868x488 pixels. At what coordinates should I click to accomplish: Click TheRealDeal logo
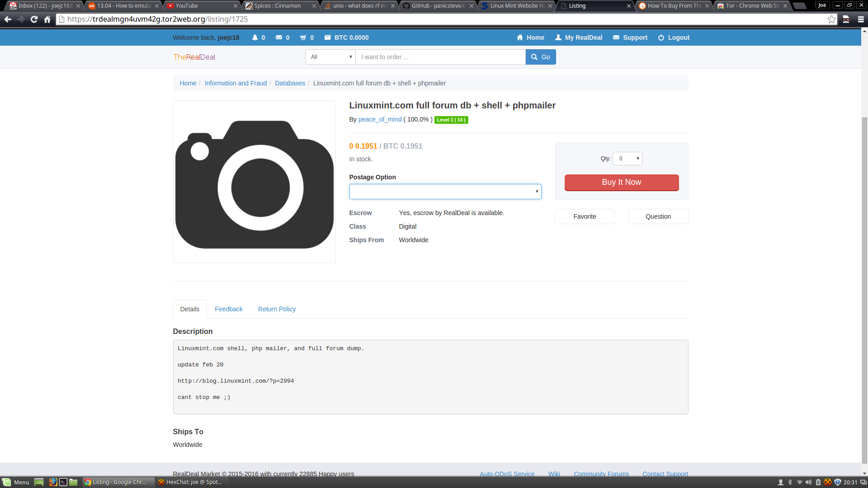[194, 57]
